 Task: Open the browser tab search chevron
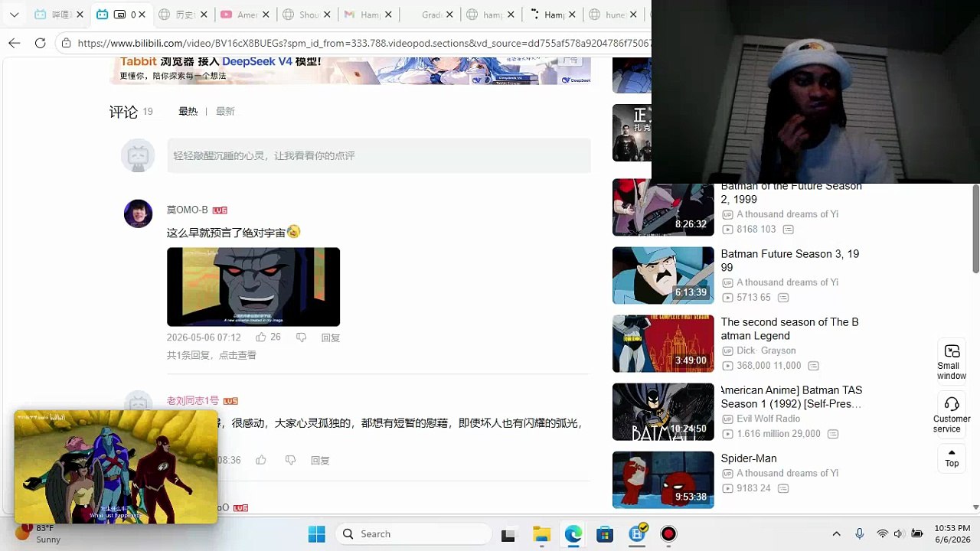tap(14, 15)
